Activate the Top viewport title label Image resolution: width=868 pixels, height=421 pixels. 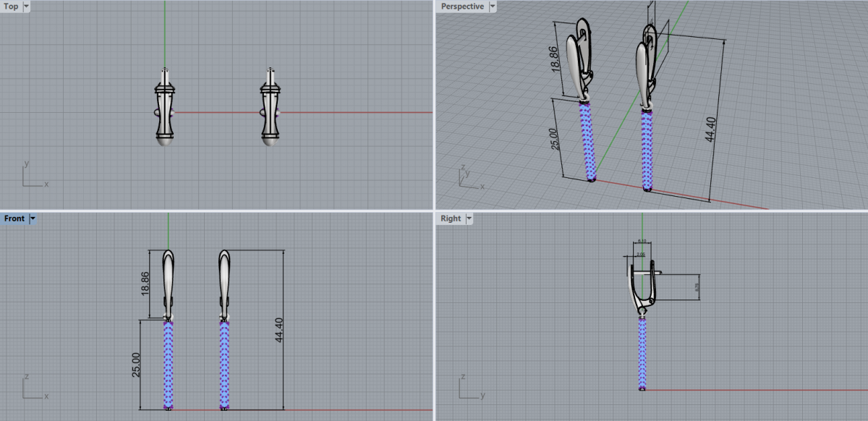[12, 7]
